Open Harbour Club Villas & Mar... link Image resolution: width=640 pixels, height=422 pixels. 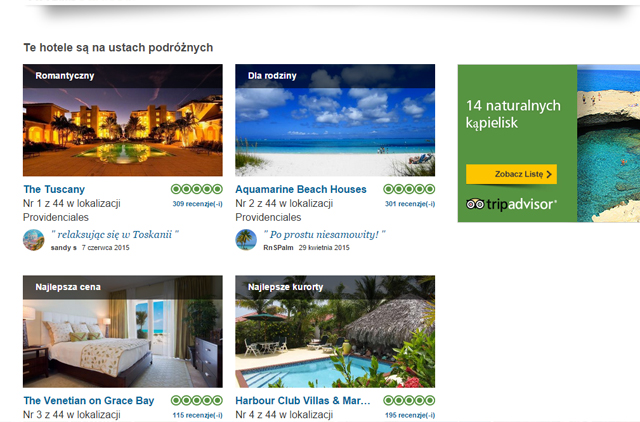pyautogui.click(x=303, y=401)
